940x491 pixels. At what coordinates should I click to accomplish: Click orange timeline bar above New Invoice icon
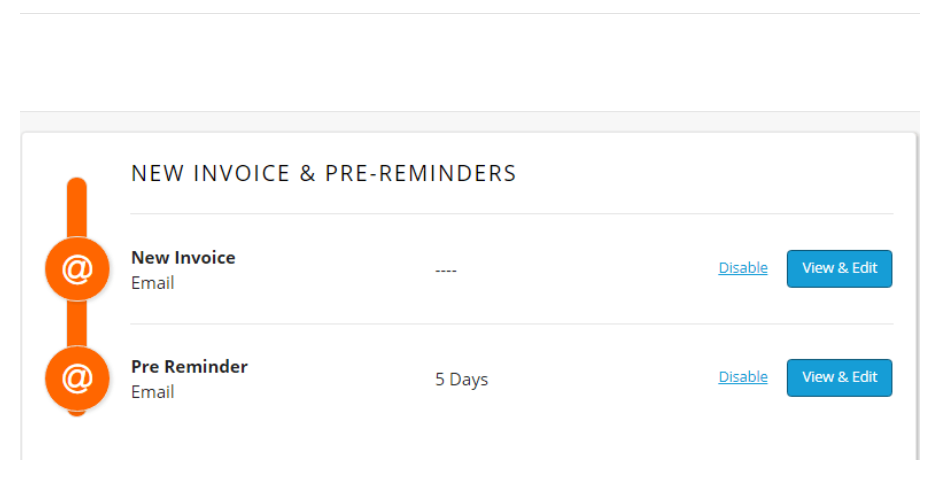click(77, 207)
